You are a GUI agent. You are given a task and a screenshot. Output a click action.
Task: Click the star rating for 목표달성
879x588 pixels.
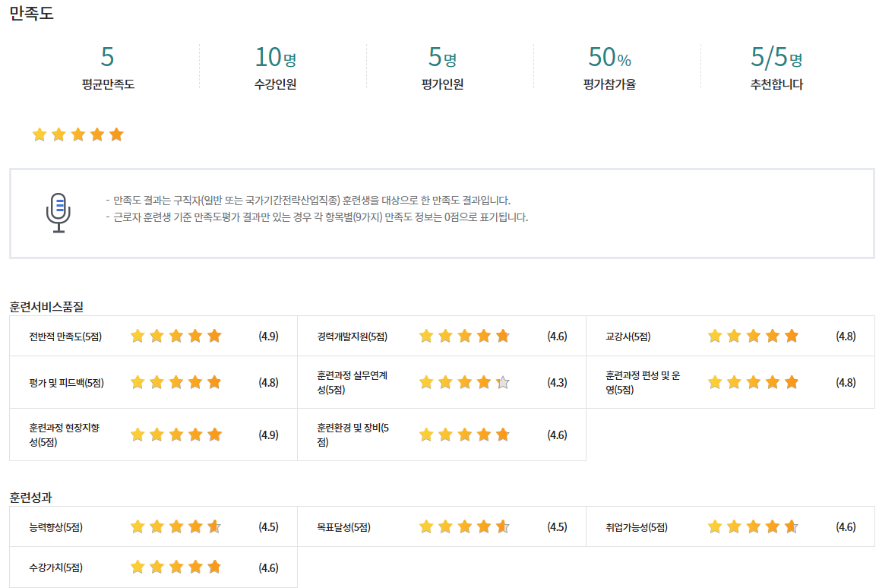point(465,527)
